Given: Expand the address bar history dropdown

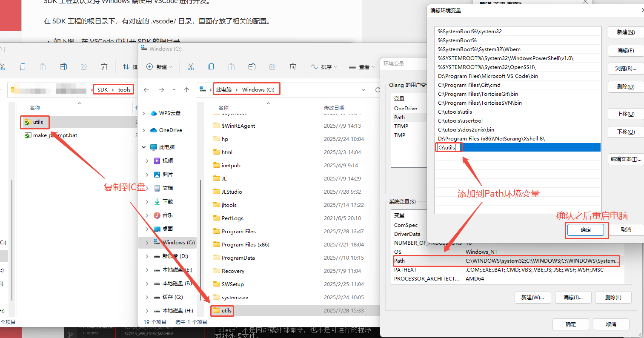Looking at the screenshot, I should 363,90.
